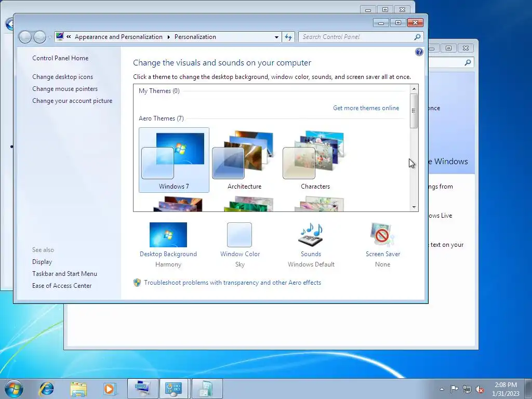Click the Personalization breadcrumb
The width and height of the screenshot is (532, 399).
[195, 37]
